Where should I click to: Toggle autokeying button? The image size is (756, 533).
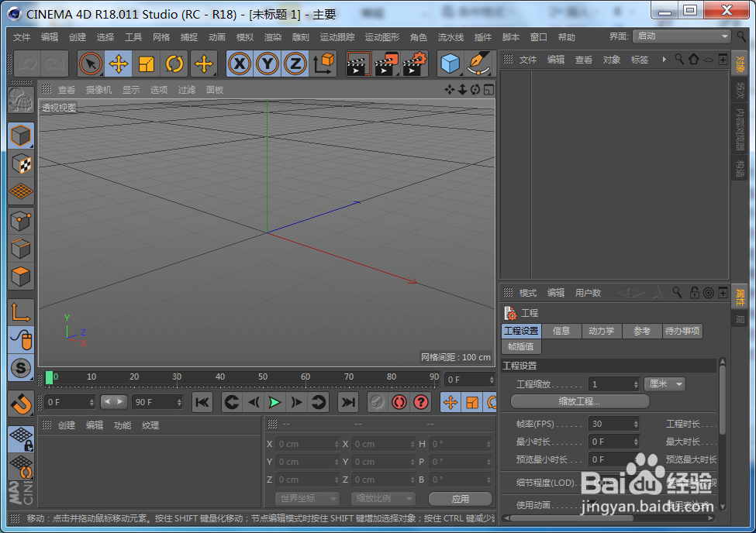(x=399, y=402)
